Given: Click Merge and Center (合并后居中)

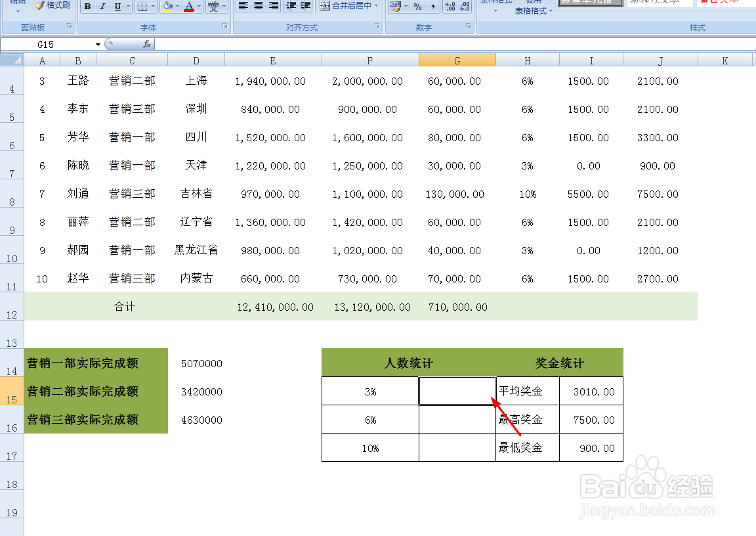Looking at the screenshot, I should (x=345, y=6).
